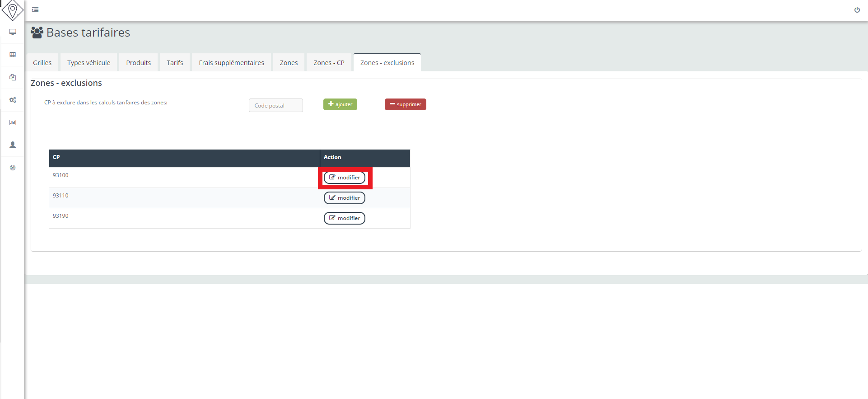The width and height of the screenshot is (868, 399).
Task: Go to the Tarifs tab
Action: pyautogui.click(x=175, y=63)
